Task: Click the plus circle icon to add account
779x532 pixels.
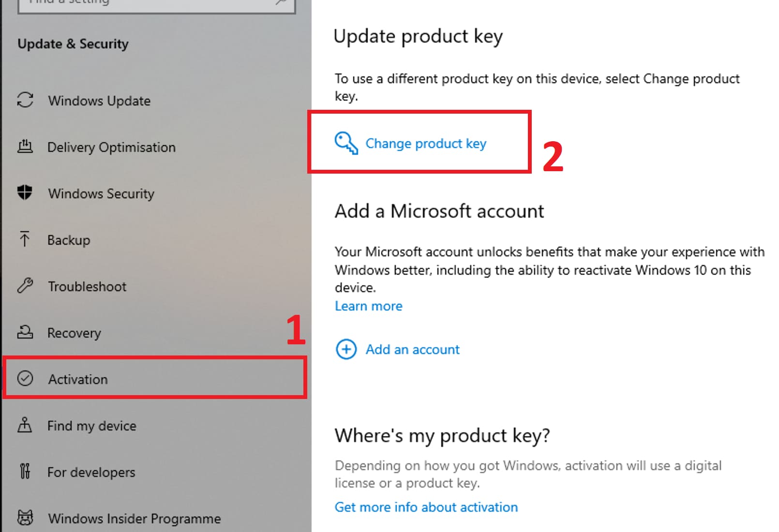Action: pyautogui.click(x=346, y=349)
